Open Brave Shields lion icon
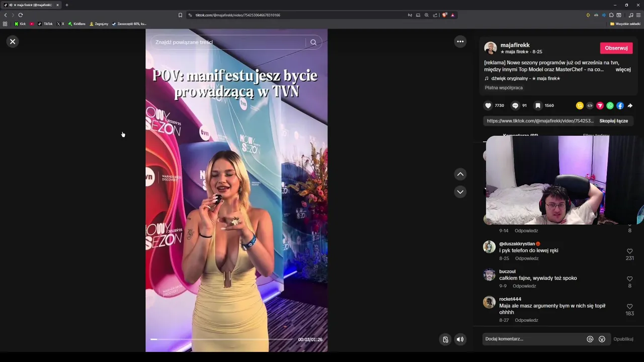This screenshot has height=362, width=644. pos(444,15)
